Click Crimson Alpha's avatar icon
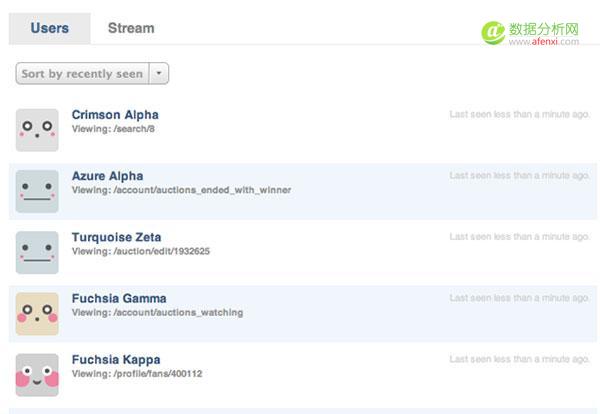Screen dimensions: 600x414 [37, 130]
